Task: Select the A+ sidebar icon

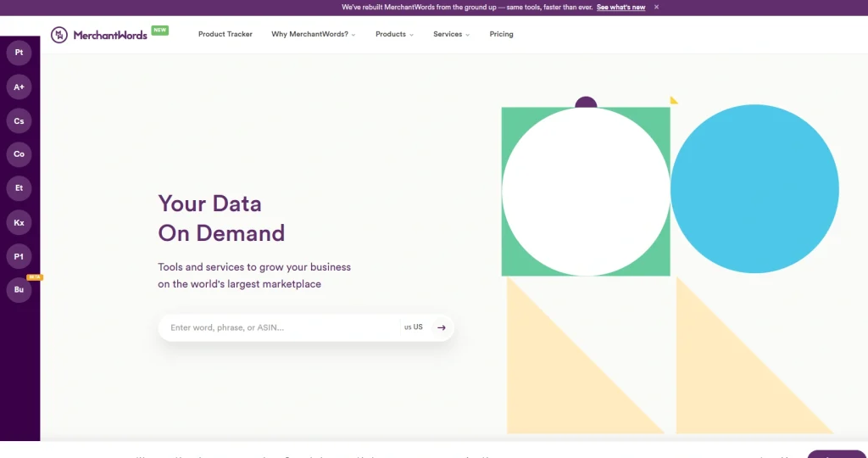Action: (19, 87)
